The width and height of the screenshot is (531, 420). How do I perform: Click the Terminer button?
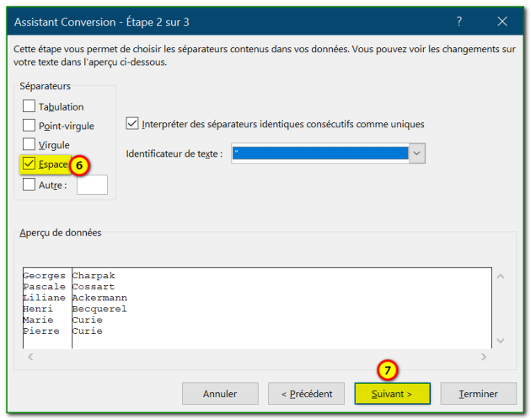tap(478, 394)
